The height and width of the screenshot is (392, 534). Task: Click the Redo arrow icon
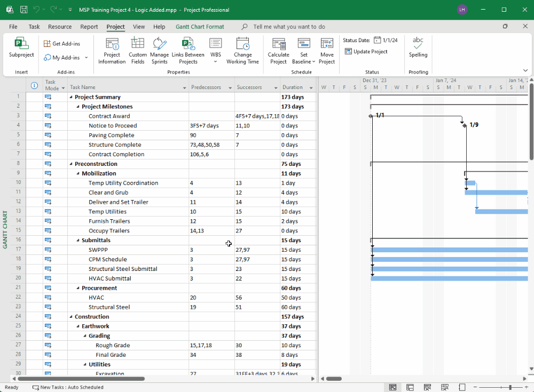(53, 10)
